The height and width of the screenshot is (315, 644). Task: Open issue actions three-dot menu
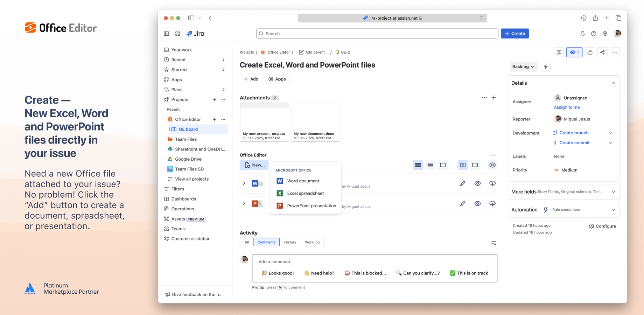pyautogui.click(x=615, y=52)
